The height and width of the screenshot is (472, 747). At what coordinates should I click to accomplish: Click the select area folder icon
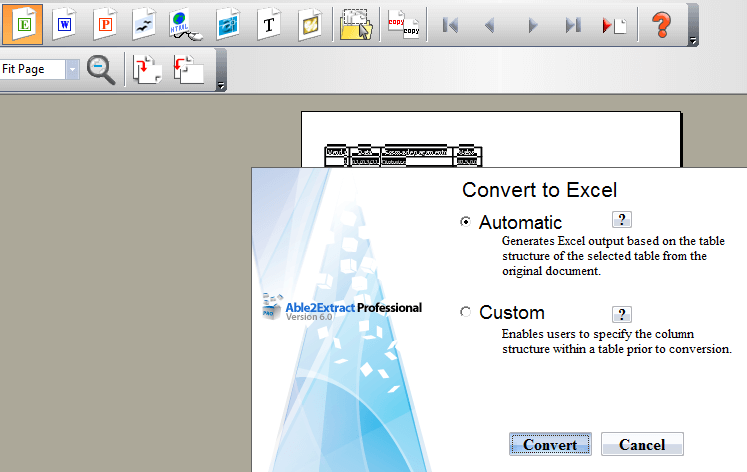click(355, 25)
